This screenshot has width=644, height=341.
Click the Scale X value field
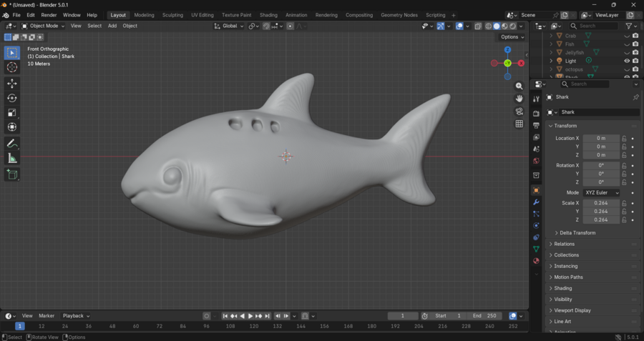click(600, 203)
